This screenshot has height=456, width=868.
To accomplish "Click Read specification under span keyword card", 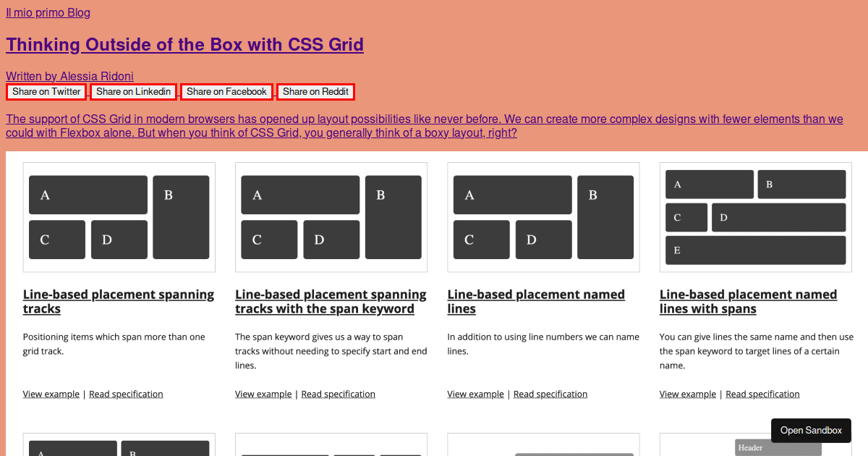I will click(x=338, y=394).
